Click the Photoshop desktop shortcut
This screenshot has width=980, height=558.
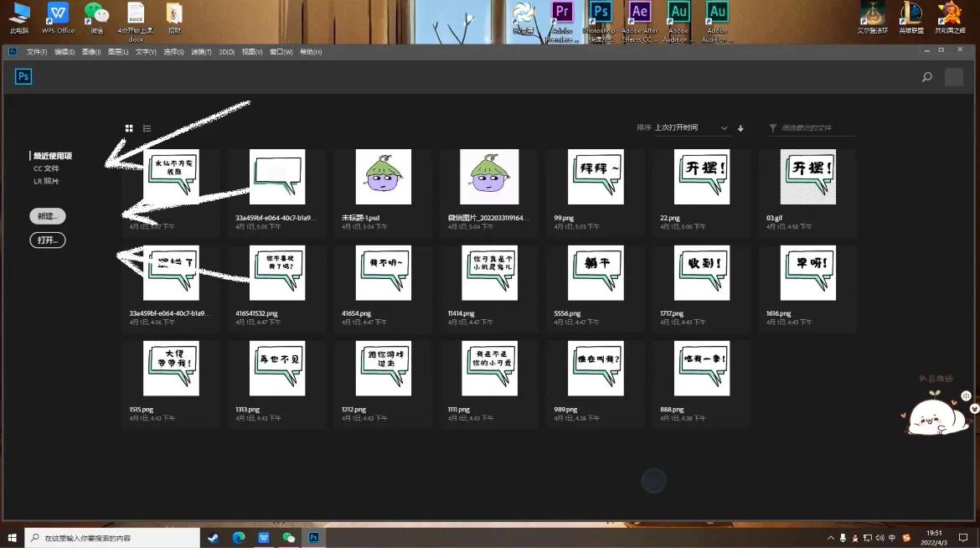click(x=600, y=22)
